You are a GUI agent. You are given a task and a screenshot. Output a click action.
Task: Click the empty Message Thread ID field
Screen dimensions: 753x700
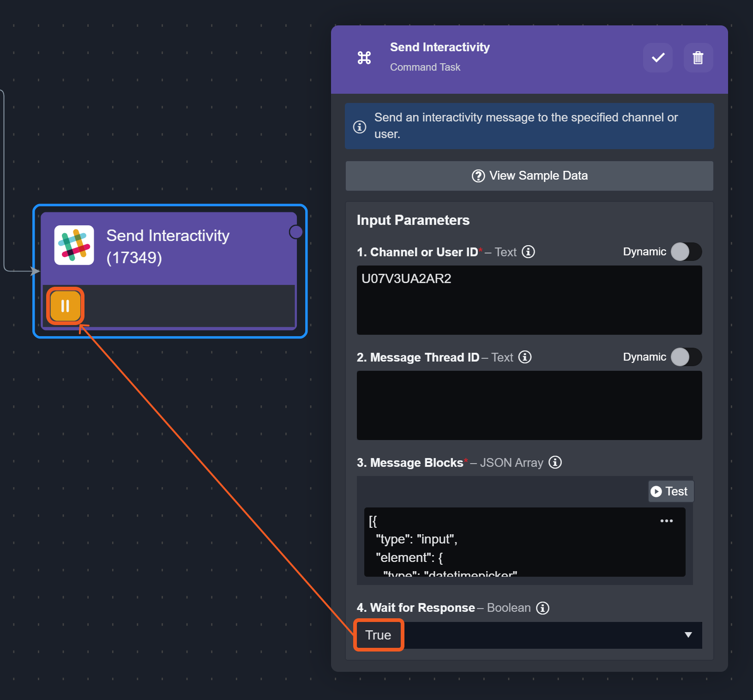click(530, 405)
